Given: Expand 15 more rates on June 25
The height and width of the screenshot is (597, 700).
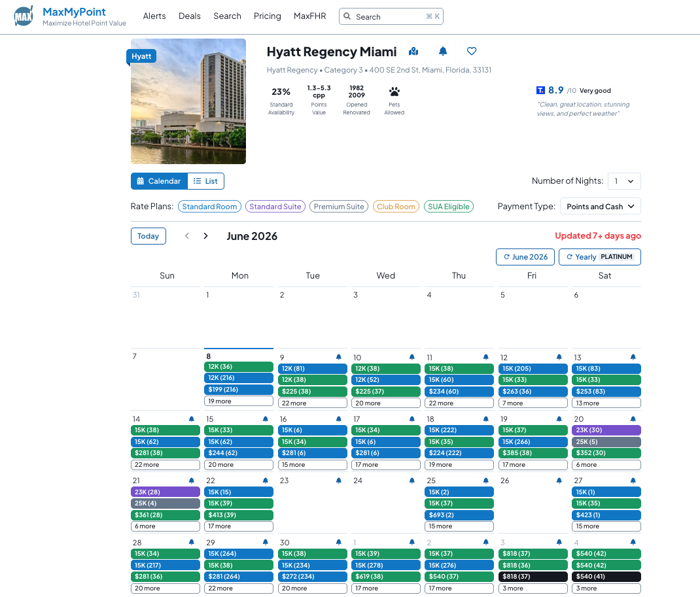Looking at the screenshot, I should [459, 526].
